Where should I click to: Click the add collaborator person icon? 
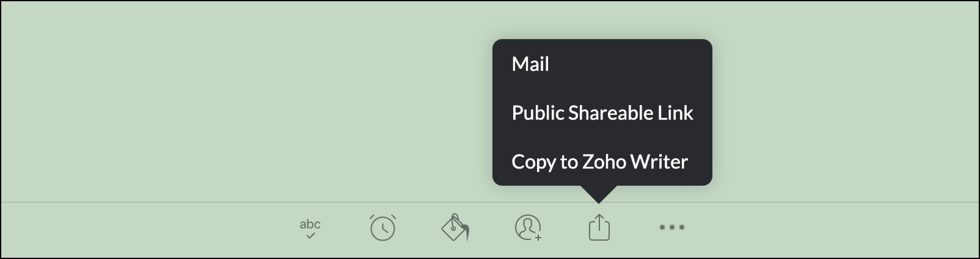pyautogui.click(x=528, y=228)
